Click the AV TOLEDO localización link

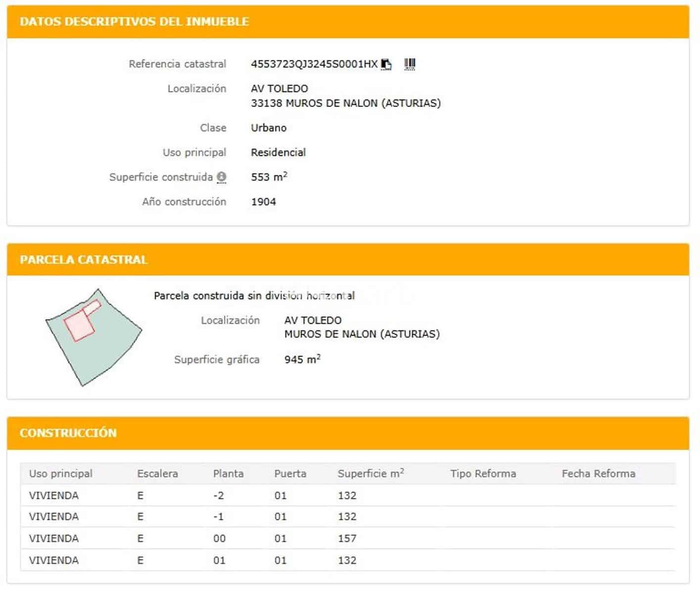tap(280, 89)
